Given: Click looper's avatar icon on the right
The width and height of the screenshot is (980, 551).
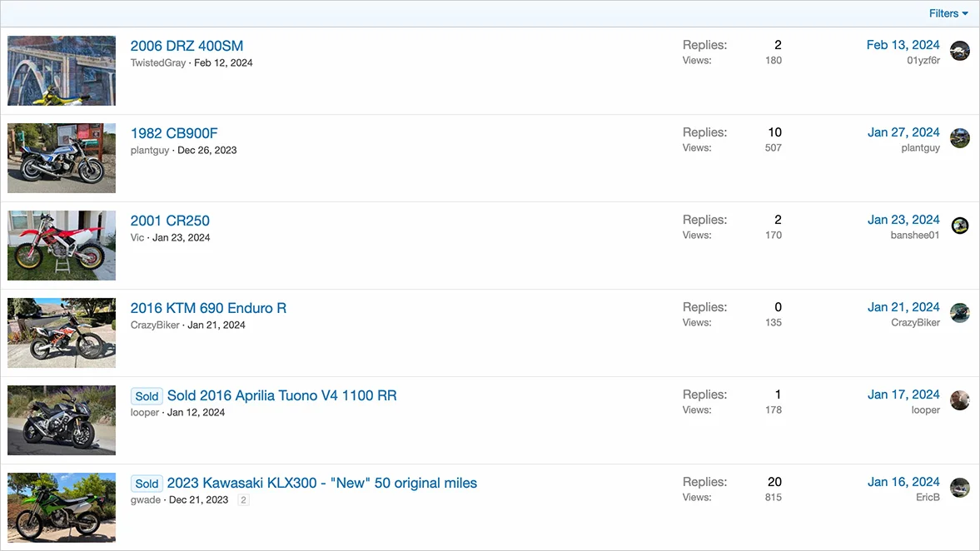Looking at the screenshot, I should pos(960,400).
